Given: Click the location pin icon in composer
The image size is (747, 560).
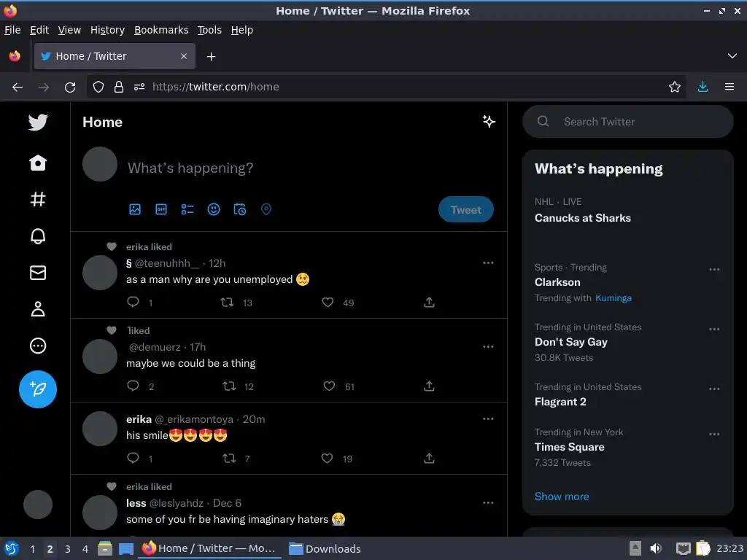Looking at the screenshot, I should pyautogui.click(x=266, y=209).
